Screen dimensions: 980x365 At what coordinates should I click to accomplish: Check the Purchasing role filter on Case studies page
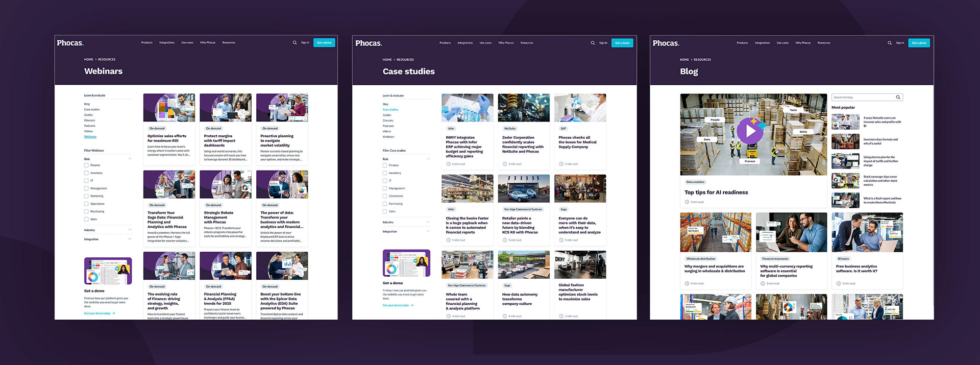coord(385,204)
